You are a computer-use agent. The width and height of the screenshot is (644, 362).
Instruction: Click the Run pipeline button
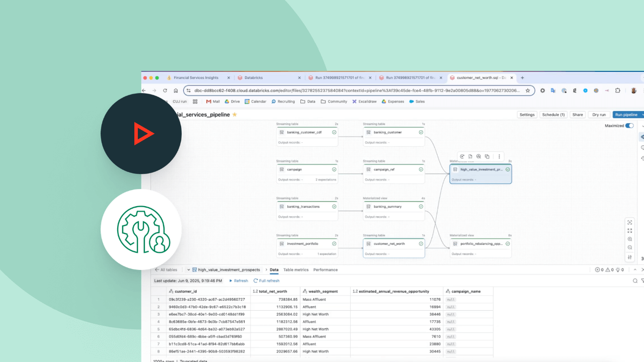(x=625, y=115)
